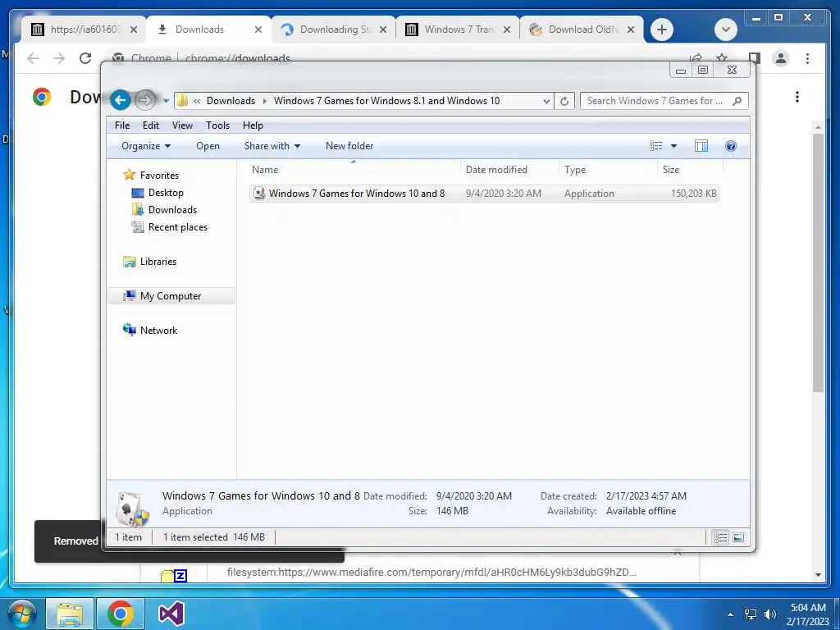Click the Chrome page vertical scrollbar

(818, 262)
